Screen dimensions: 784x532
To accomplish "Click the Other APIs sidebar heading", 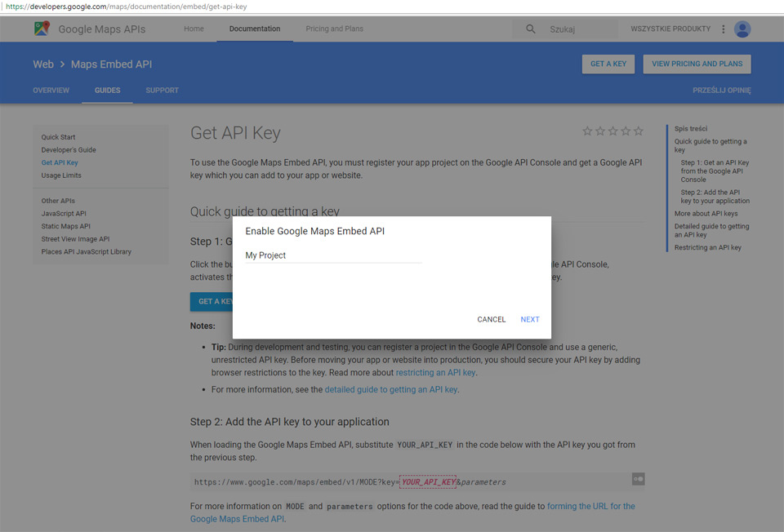I will (58, 201).
